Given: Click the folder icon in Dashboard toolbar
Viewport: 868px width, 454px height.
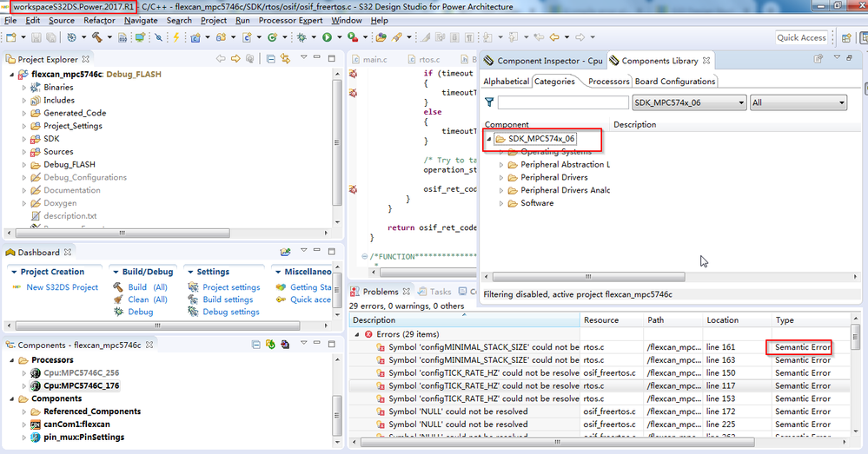Looking at the screenshot, I should coord(285,252).
